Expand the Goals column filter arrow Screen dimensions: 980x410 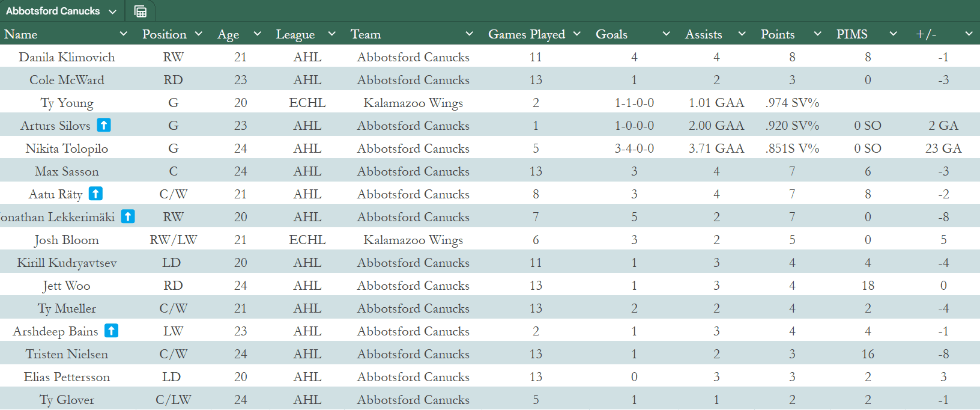pos(666,34)
